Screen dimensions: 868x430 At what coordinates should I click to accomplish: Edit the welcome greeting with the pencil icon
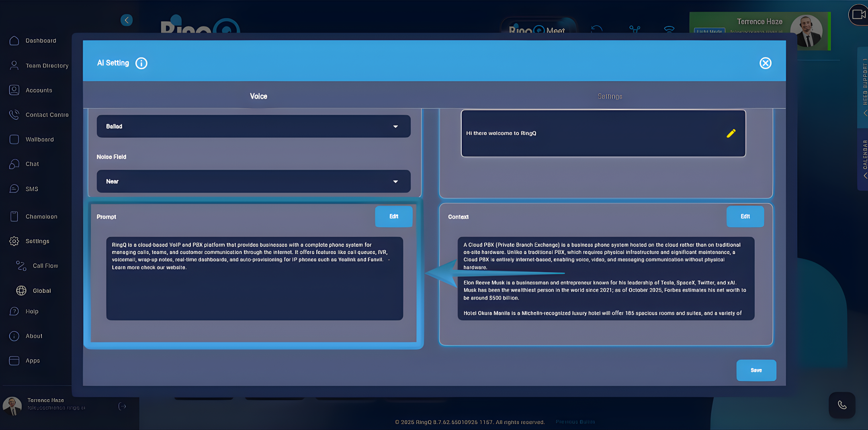[731, 133]
